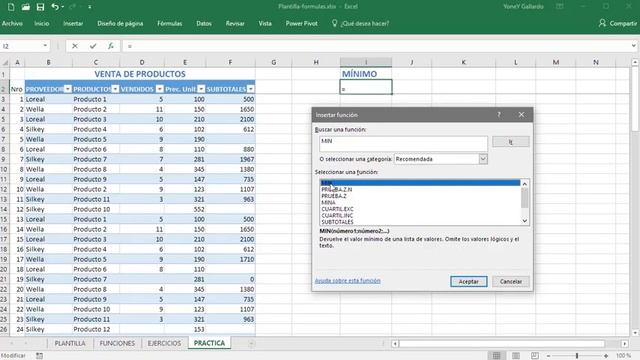Open the Customize Quick Access Toolbar arrow
The height and width of the screenshot is (360, 640).
(89, 7)
